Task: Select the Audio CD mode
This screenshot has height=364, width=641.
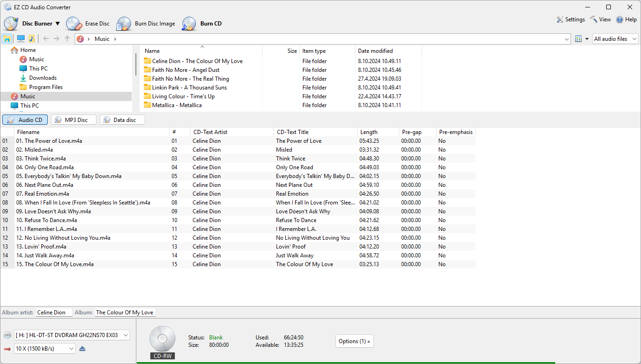Action: (x=25, y=120)
